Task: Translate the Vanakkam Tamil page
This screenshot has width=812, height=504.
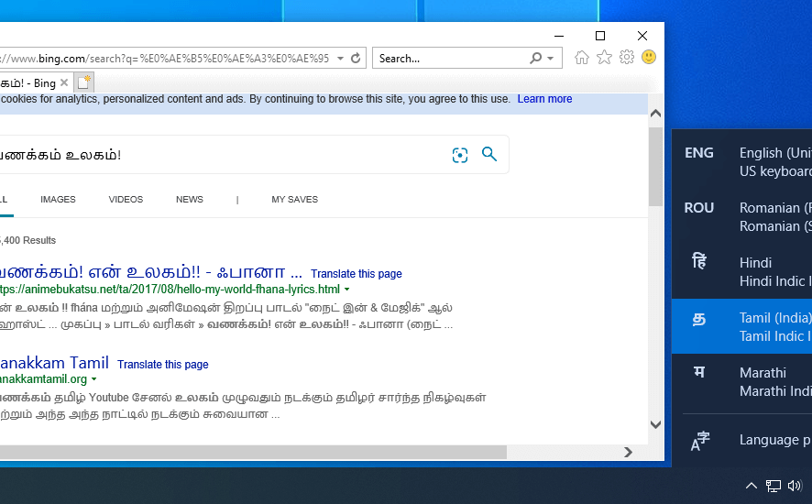Action: pyautogui.click(x=162, y=364)
